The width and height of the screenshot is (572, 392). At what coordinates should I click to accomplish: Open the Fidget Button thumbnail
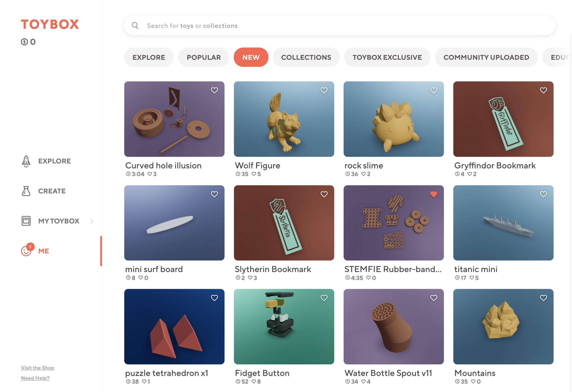[x=284, y=327]
